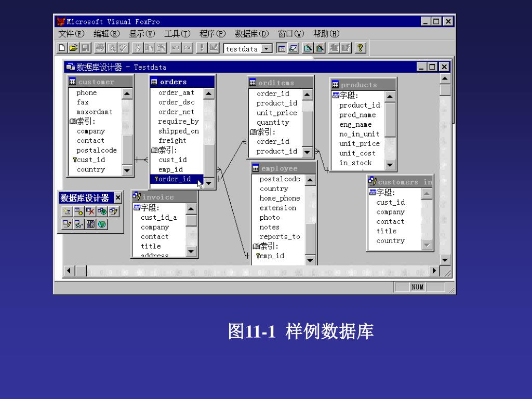The width and height of the screenshot is (532, 399).
Task: Click scroll-down arrow in products table
Action: (390, 165)
